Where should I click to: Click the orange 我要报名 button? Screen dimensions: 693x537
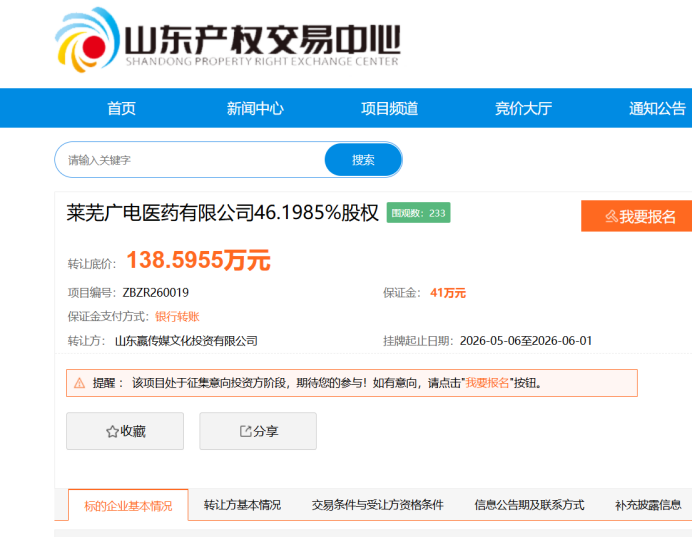point(636,216)
